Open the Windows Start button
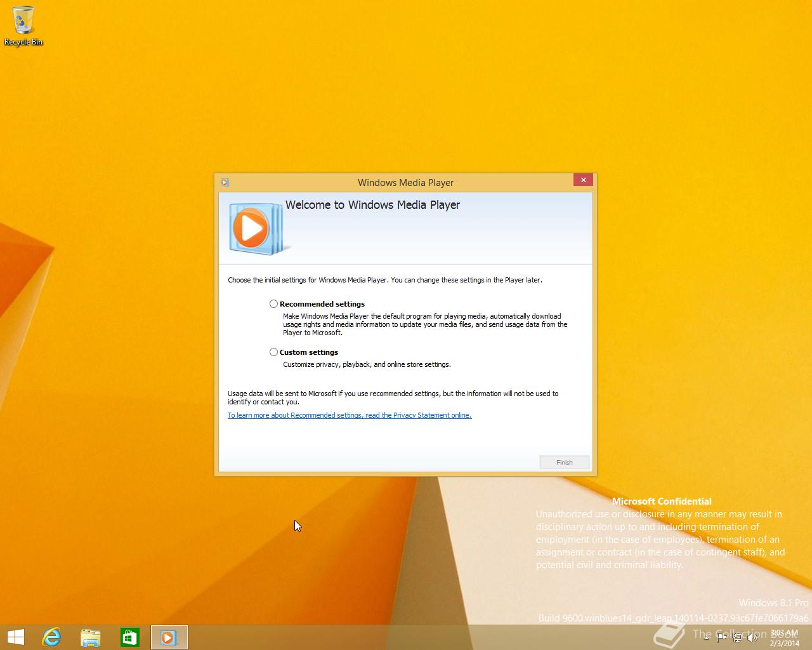 16,637
